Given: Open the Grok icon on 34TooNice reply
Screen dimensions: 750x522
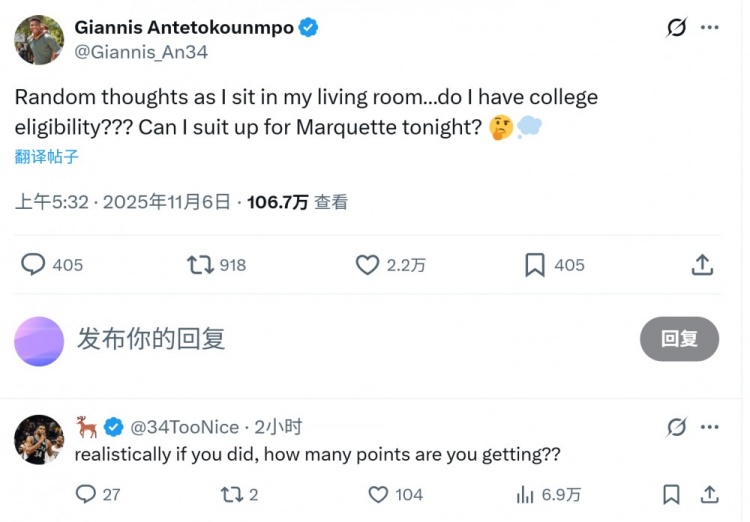Looking at the screenshot, I should [677, 428].
